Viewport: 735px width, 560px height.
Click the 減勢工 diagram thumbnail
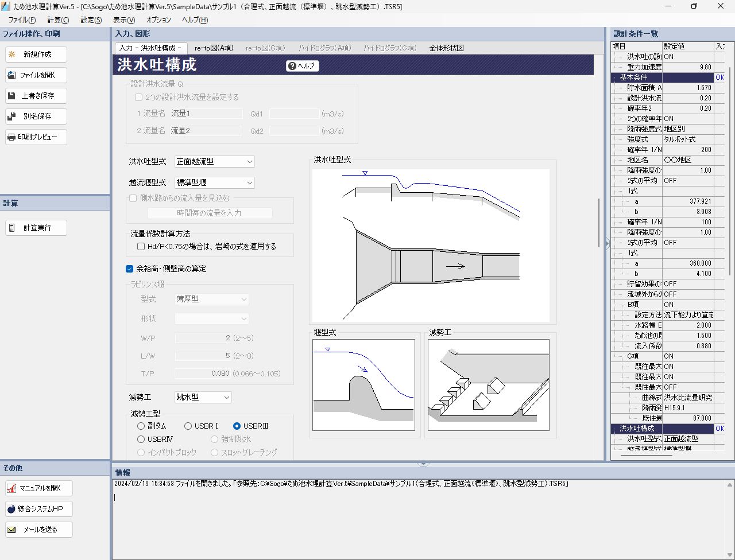[x=489, y=385]
